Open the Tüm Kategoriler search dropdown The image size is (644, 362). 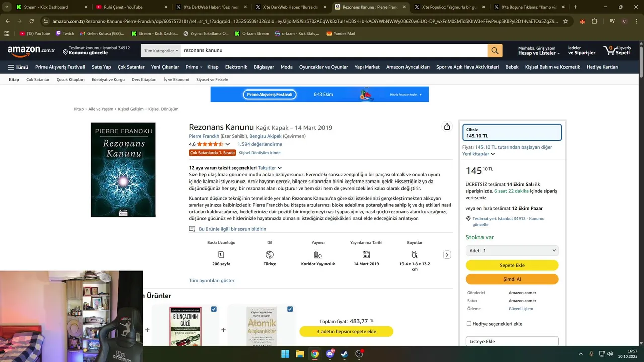point(161,50)
